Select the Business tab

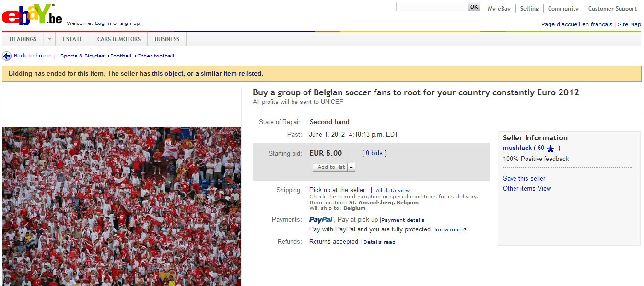pos(167,39)
